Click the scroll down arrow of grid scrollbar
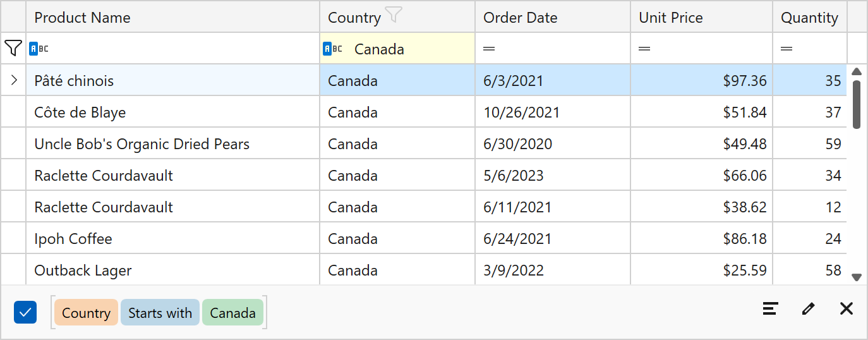This screenshot has width=868, height=340. (857, 277)
